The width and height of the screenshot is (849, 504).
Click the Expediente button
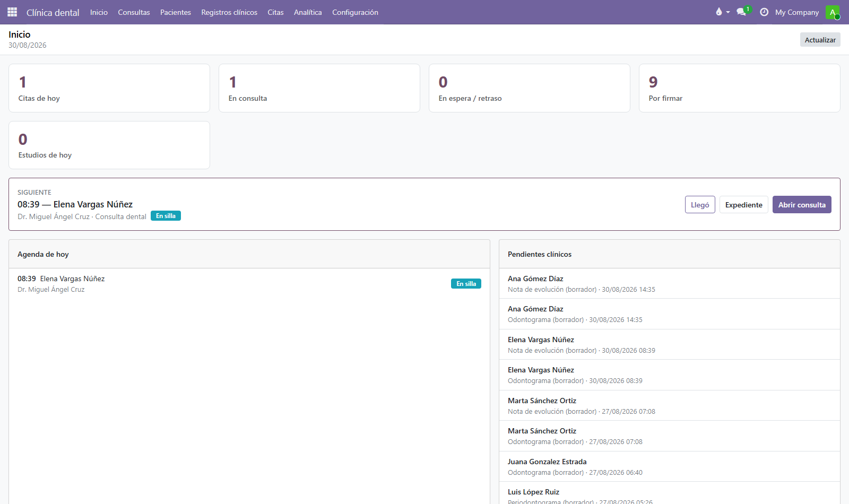coord(743,205)
